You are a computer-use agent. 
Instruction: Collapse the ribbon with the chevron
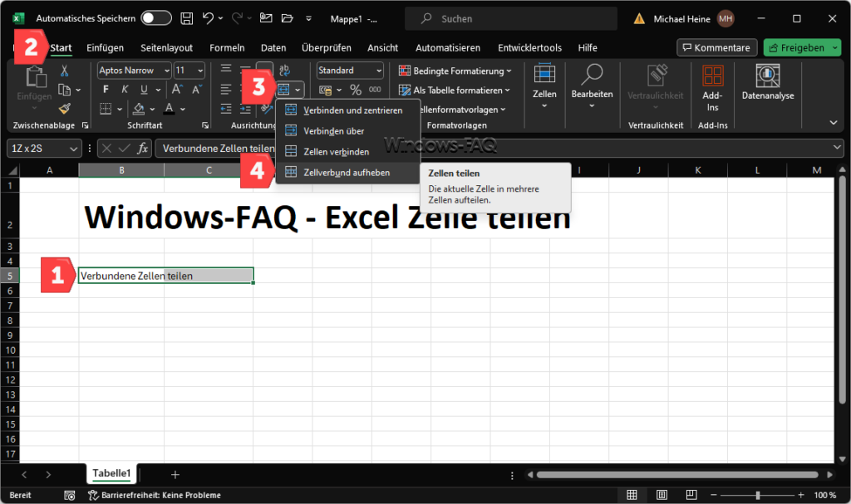click(833, 123)
